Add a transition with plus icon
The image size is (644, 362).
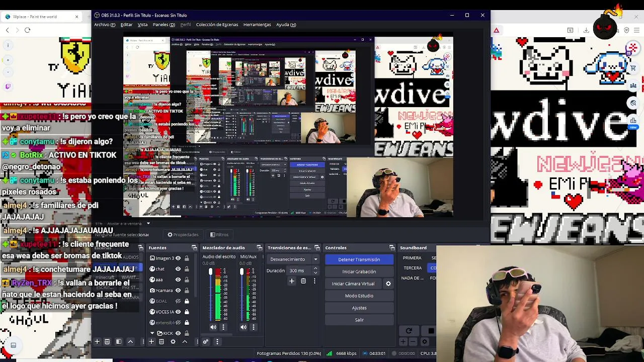(x=291, y=281)
